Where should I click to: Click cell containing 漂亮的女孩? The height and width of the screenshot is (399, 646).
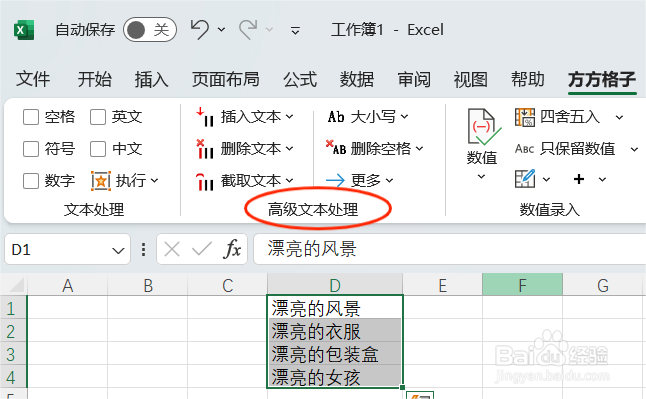335,376
